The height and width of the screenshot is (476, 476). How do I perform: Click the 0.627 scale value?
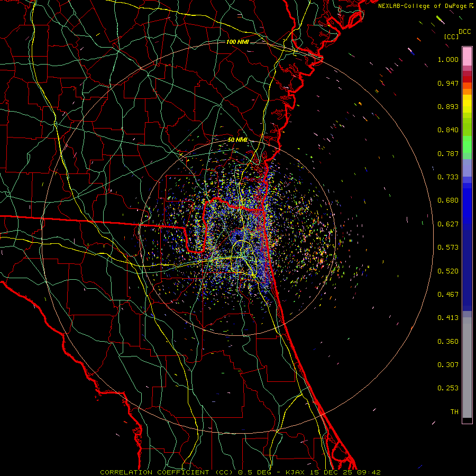tap(448, 224)
